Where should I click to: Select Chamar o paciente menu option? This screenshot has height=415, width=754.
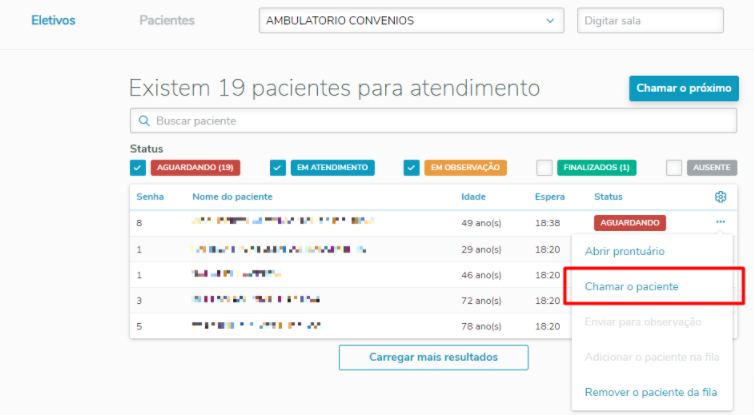point(631,287)
